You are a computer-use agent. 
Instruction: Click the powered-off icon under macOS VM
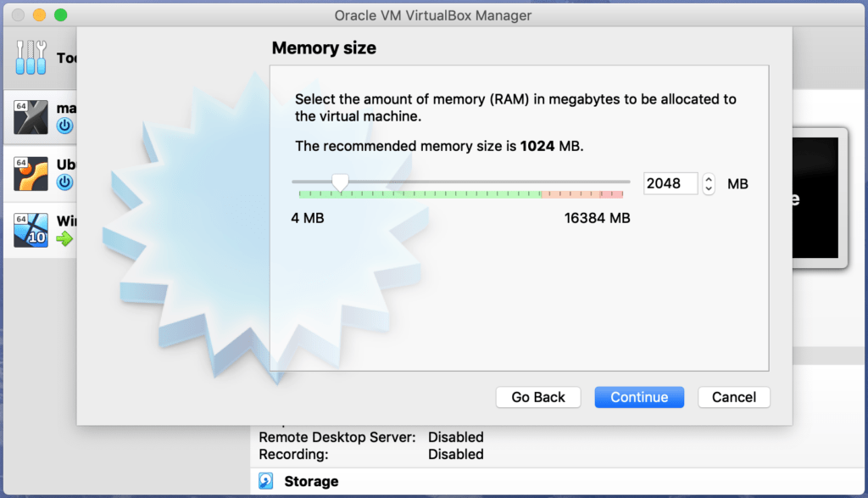point(64,126)
